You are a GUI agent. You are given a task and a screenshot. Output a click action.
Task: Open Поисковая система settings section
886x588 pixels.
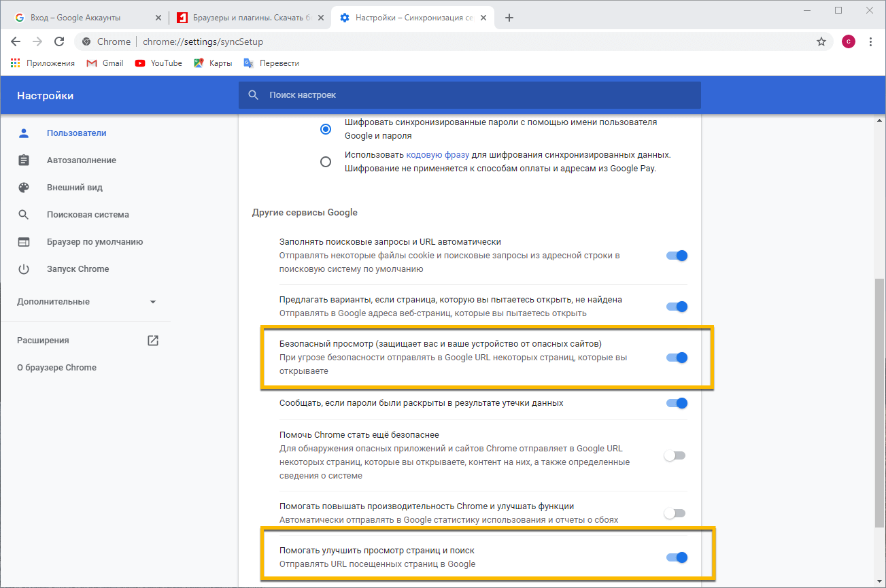point(88,215)
